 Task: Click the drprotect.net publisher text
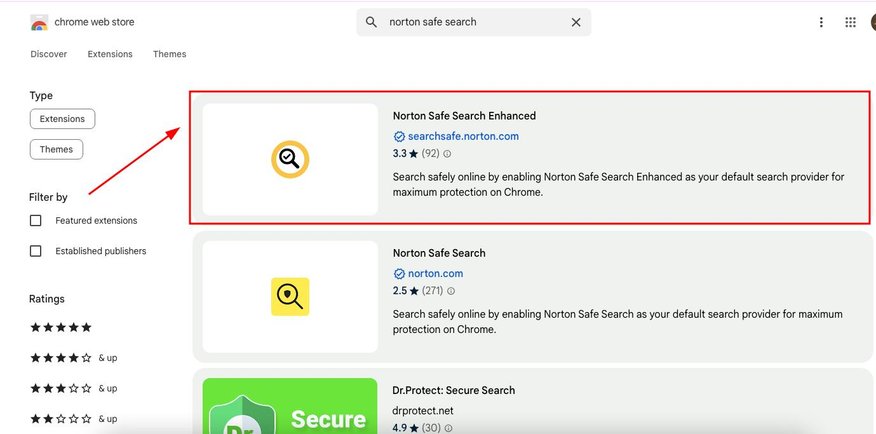423,411
